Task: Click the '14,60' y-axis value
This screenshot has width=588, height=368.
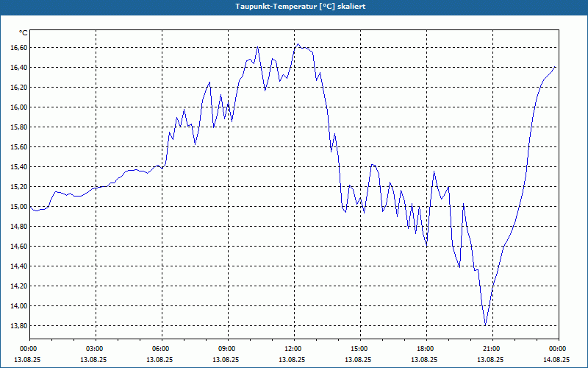Action: (20, 247)
